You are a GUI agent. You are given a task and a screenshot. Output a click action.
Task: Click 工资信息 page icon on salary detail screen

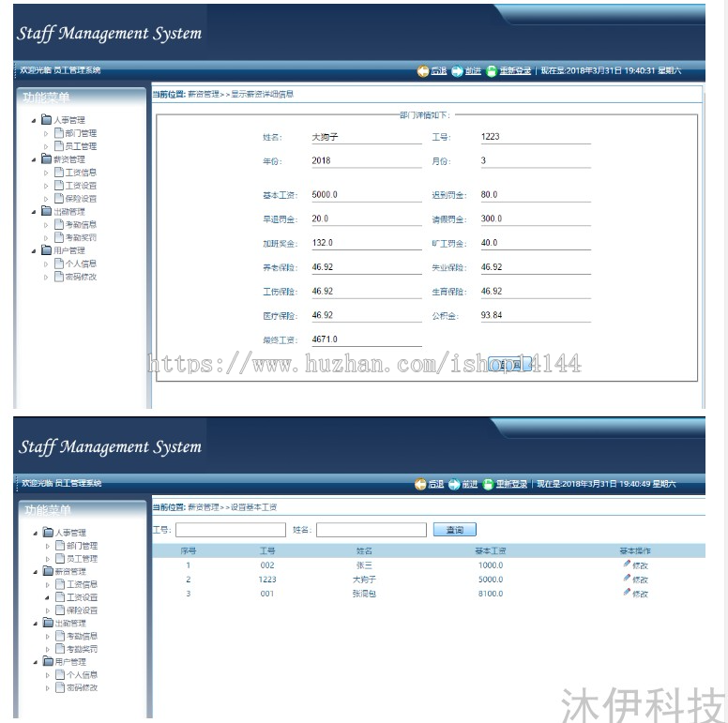pos(59,173)
